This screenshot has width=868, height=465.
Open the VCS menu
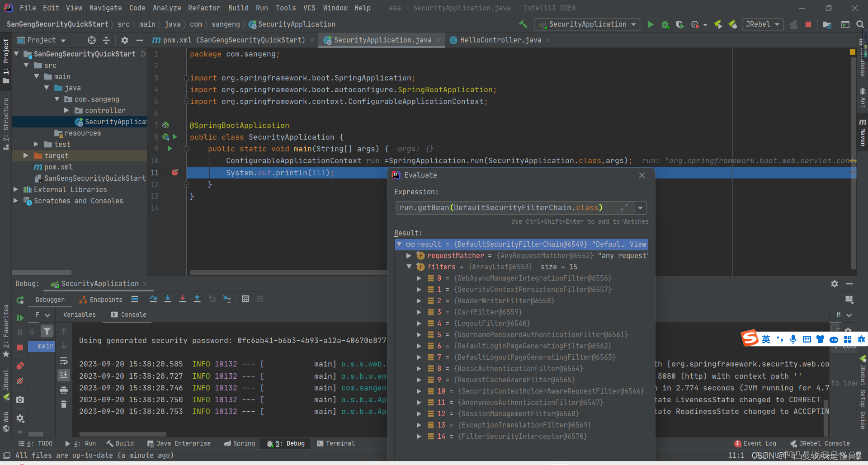pyautogui.click(x=309, y=8)
